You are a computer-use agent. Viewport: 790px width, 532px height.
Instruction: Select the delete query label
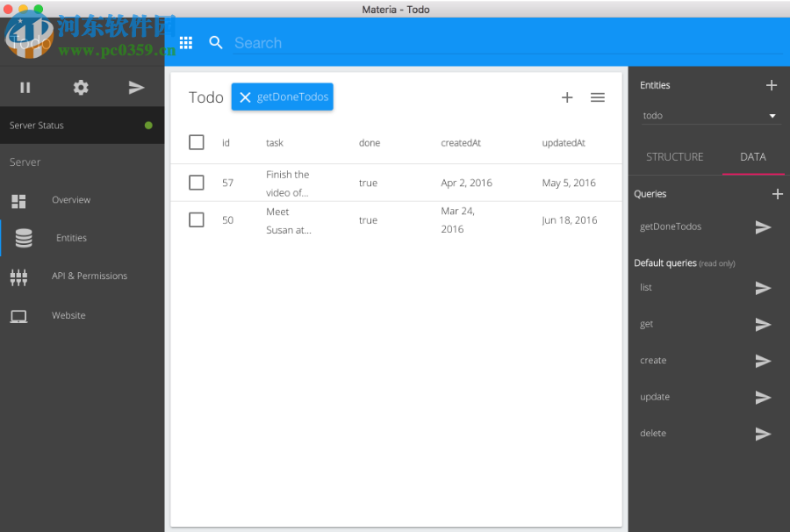(653, 434)
